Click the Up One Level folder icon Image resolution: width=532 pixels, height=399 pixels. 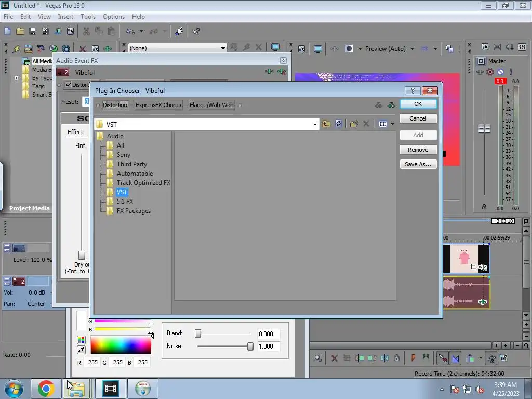326,124
